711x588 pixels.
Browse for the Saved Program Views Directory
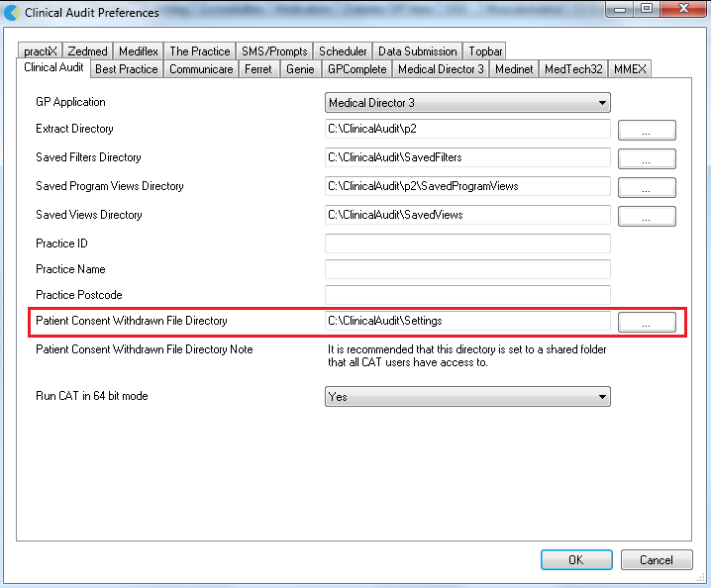click(647, 187)
